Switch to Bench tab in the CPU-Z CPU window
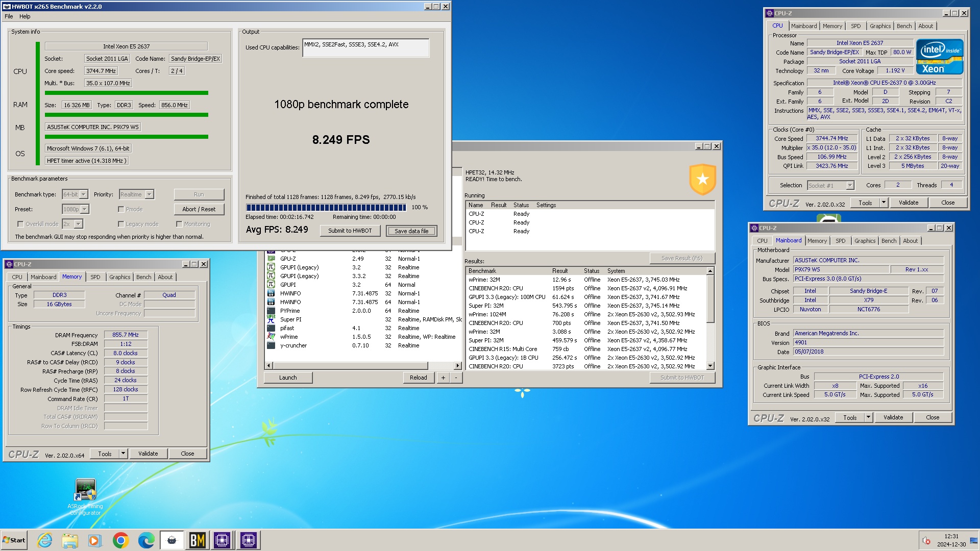Image resolution: width=980 pixels, height=551 pixels. tap(904, 26)
